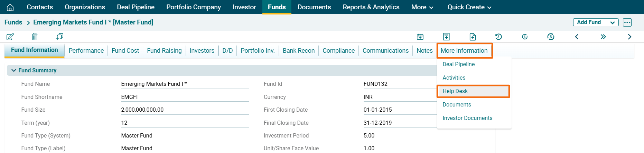
Task: Click the double chevron skip arrow
Action: [x=603, y=37]
